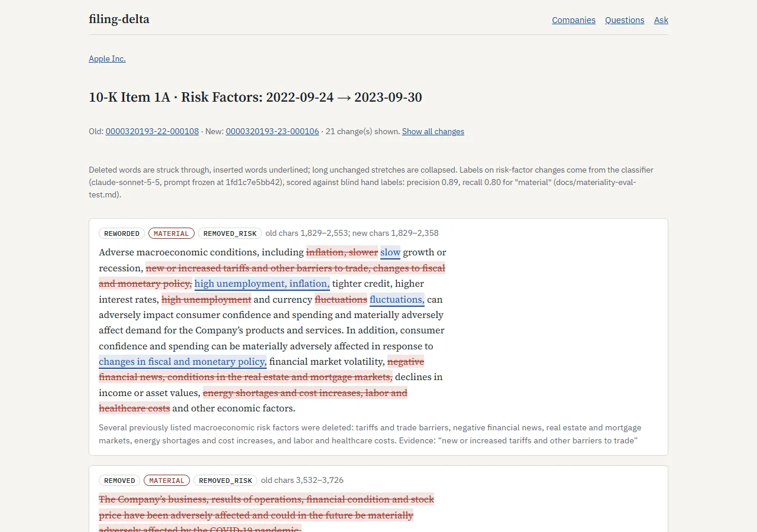Click the struck-through "high unemployment" deletion

[x=206, y=300]
